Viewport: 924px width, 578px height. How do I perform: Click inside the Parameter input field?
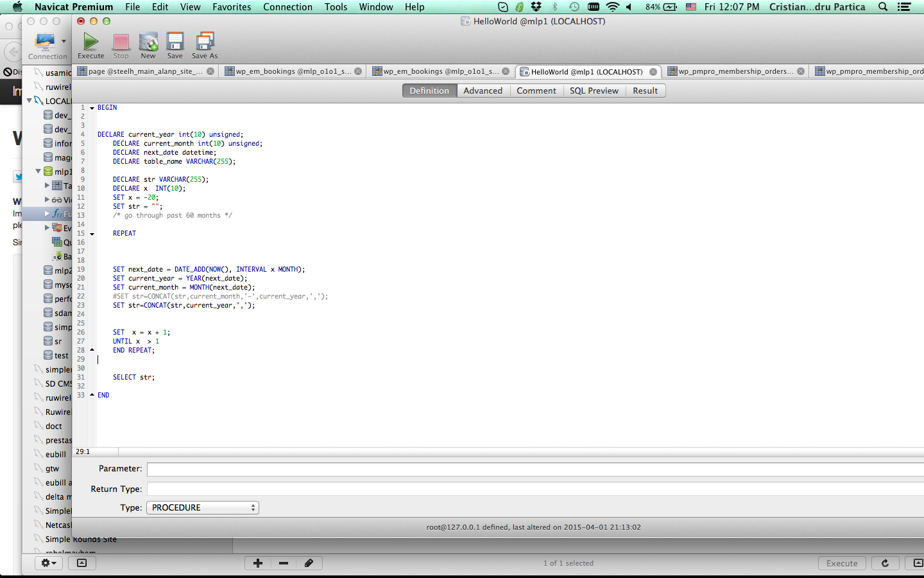[535, 469]
